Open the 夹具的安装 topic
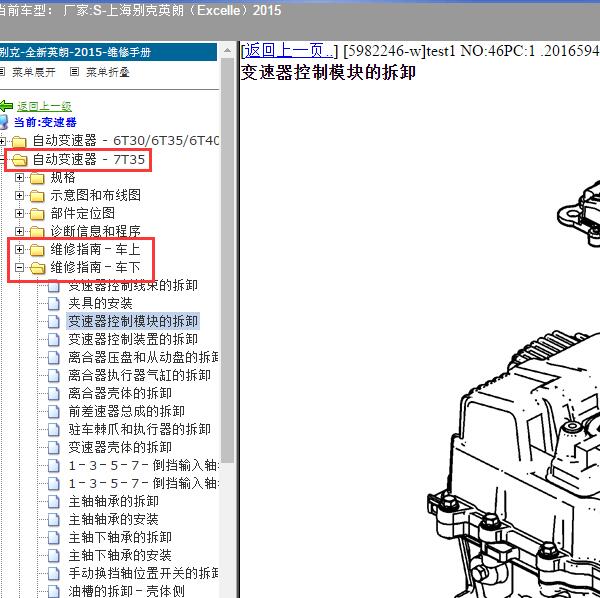Screen dimensions: 600x598 101,303
